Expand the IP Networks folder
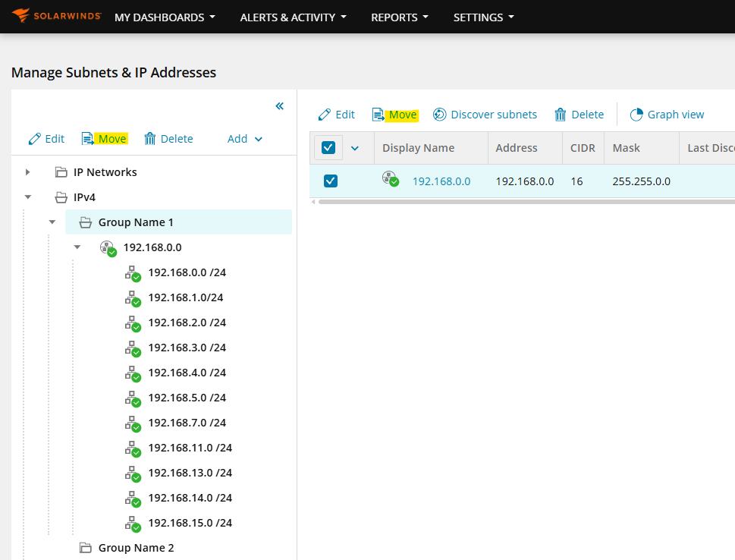Screen dimensions: 735x560 (27, 172)
